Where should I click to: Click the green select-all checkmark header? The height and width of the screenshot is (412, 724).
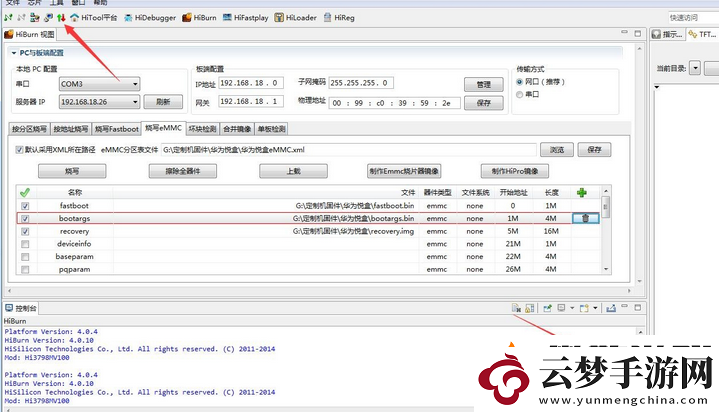tap(25, 192)
